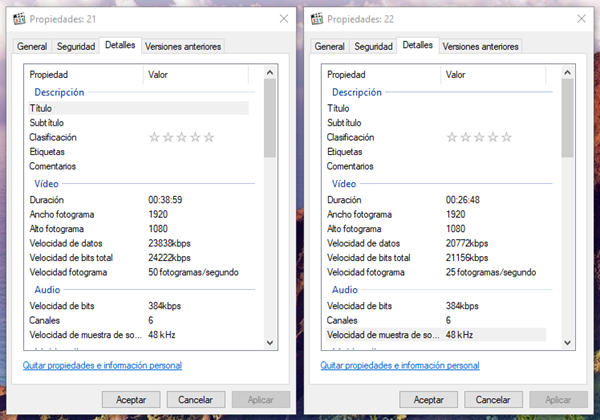Click scroll down arrow in Propiedades: 22 list
The image size is (600, 420).
pyautogui.click(x=567, y=342)
